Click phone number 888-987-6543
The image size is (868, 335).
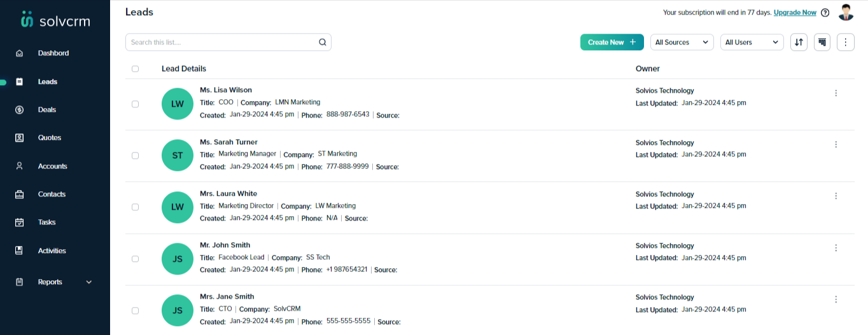348,114
